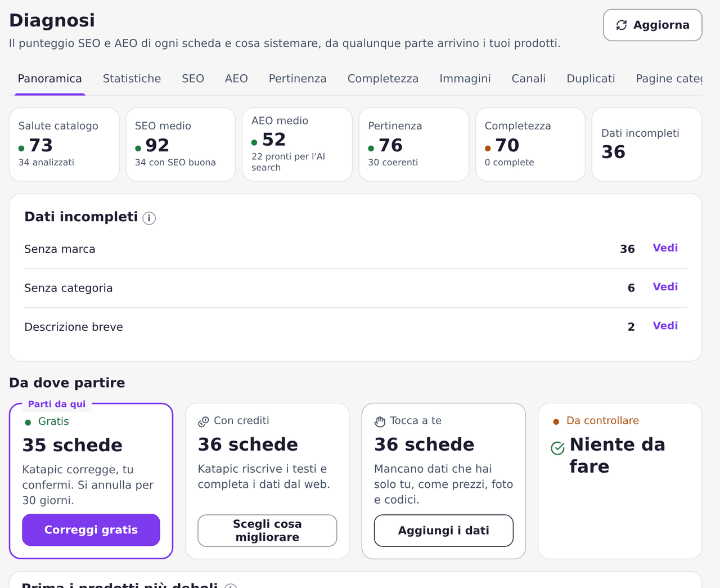Click the Senza categoria row label
The width and height of the screenshot is (720, 588).
(69, 288)
